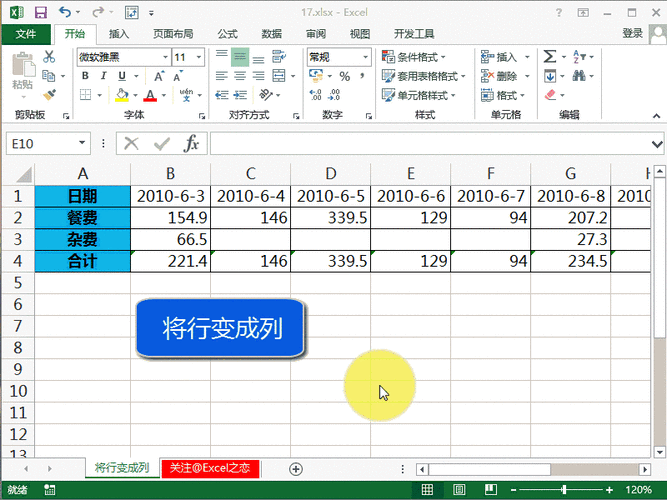Image resolution: width=667 pixels, height=500 pixels.
Task: Open the number format dropdown 常规
Action: (x=365, y=57)
